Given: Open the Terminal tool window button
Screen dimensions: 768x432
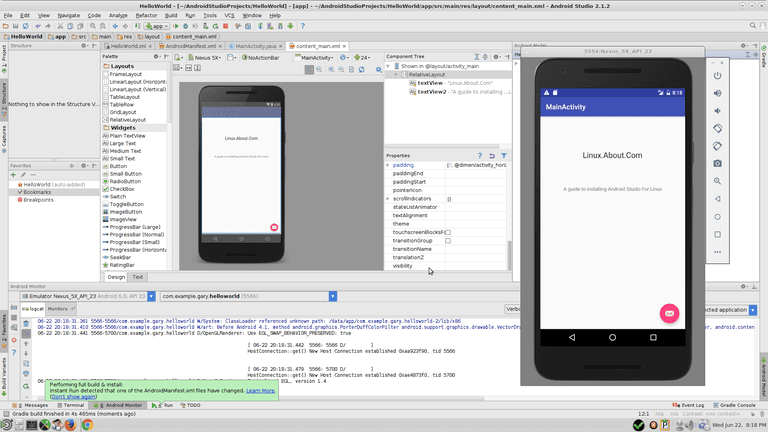Looking at the screenshot, I should [x=71, y=406].
